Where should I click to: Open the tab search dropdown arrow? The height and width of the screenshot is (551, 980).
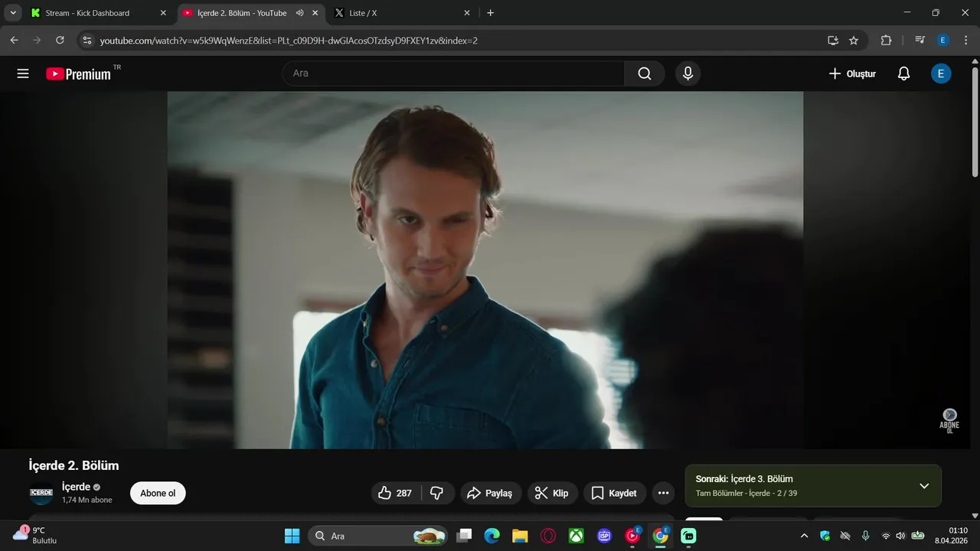pyautogui.click(x=13, y=13)
